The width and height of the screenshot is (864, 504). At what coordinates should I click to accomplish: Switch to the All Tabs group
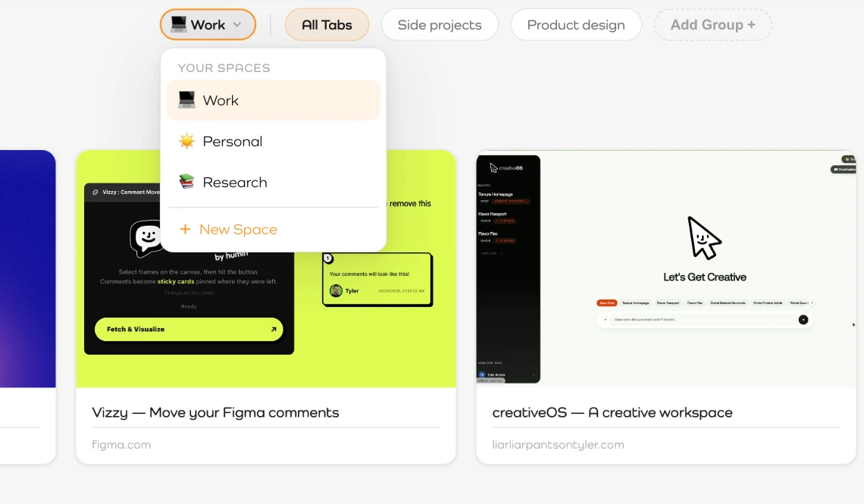coord(327,25)
